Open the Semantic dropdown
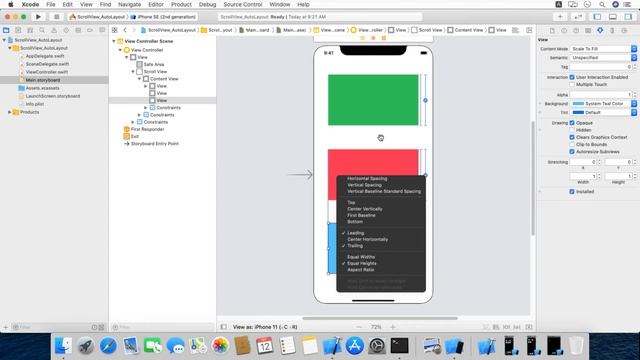640x360 pixels. 603,58
